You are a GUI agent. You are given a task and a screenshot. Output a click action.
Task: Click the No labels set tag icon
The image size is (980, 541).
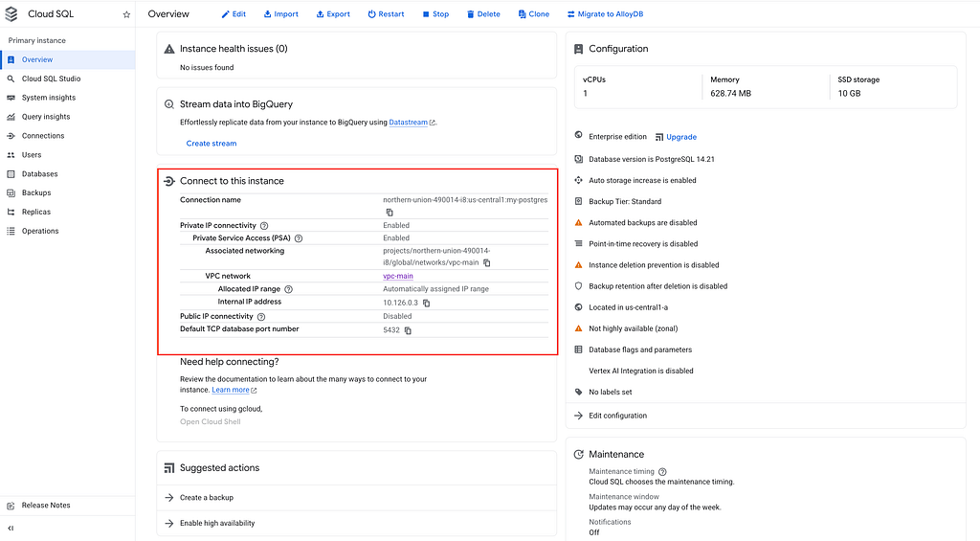578,393
